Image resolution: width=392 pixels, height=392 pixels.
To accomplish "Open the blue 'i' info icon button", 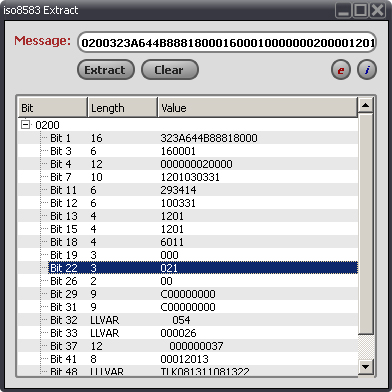I will click(367, 70).
